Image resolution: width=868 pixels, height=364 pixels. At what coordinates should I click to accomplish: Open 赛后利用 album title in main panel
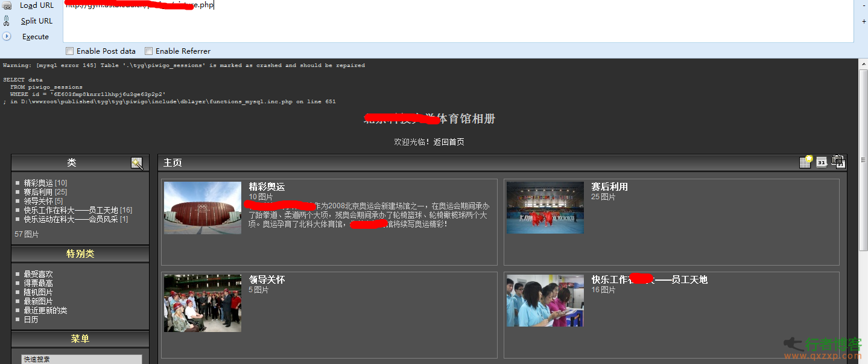609,187
